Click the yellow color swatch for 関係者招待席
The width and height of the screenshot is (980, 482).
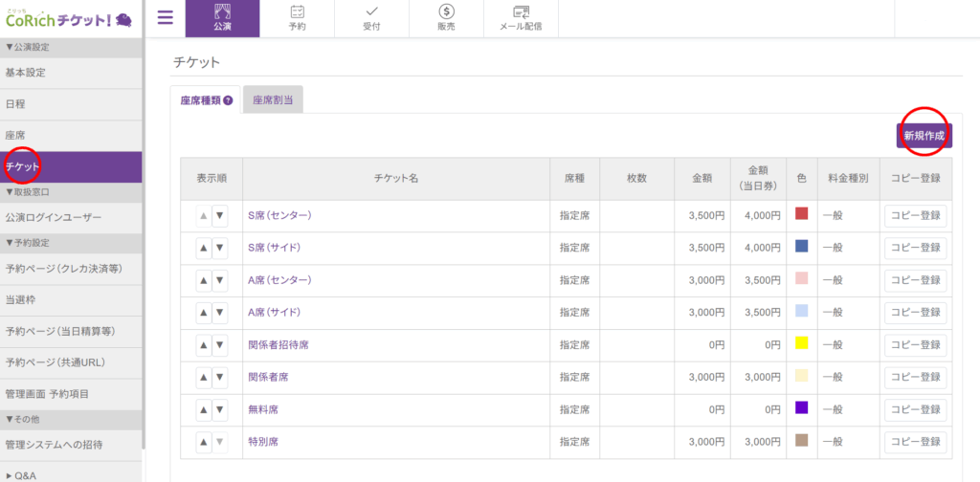pos(801,344)
